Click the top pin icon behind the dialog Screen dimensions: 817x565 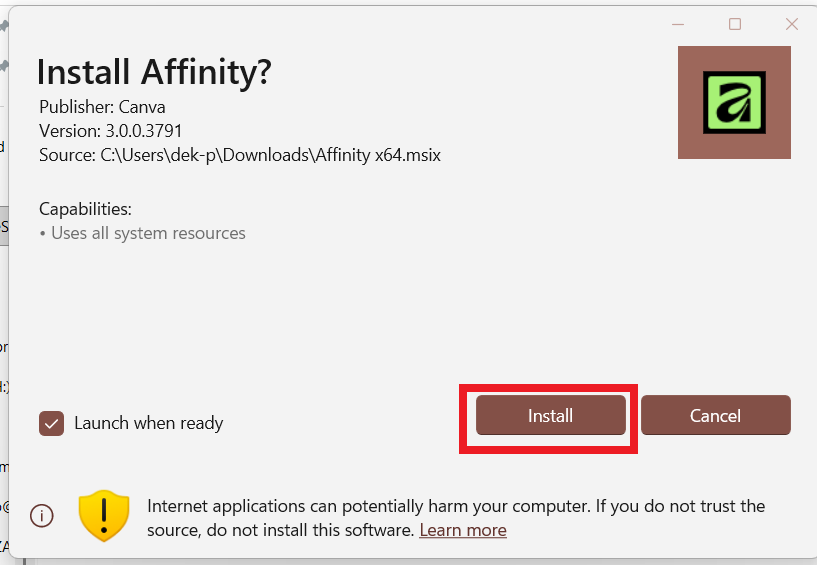pos(4,27)
